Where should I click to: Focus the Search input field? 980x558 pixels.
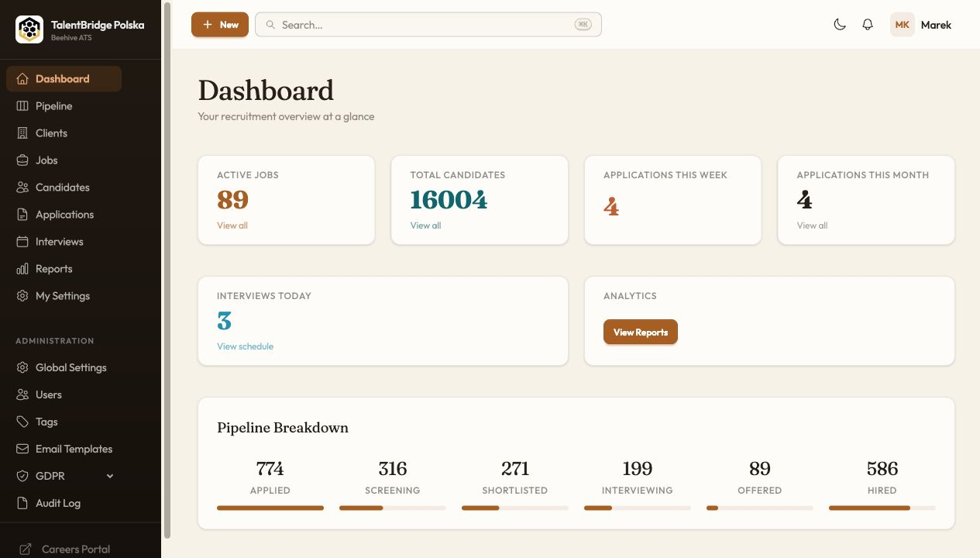point(428,25)
